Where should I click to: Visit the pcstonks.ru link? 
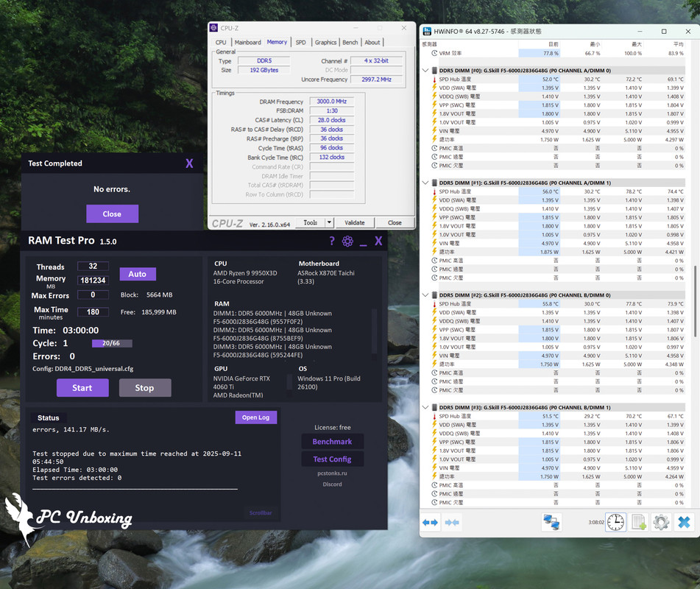(x=332, y=473)
